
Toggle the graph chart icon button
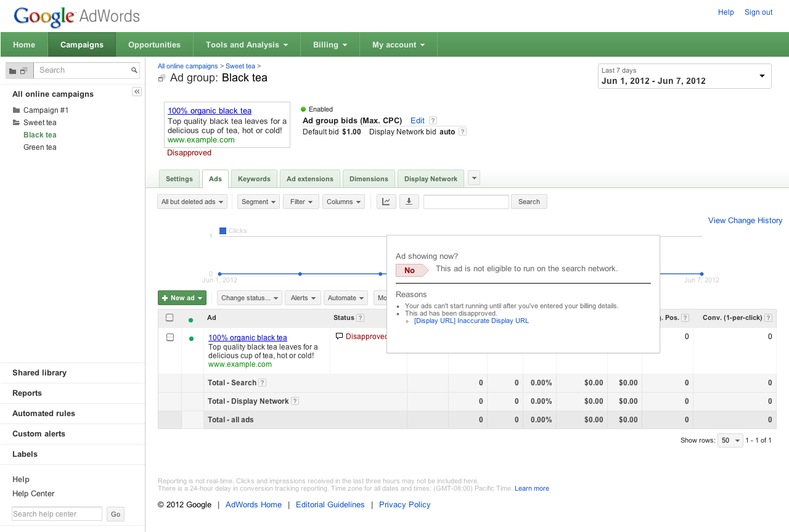click(x=386, y=202)
